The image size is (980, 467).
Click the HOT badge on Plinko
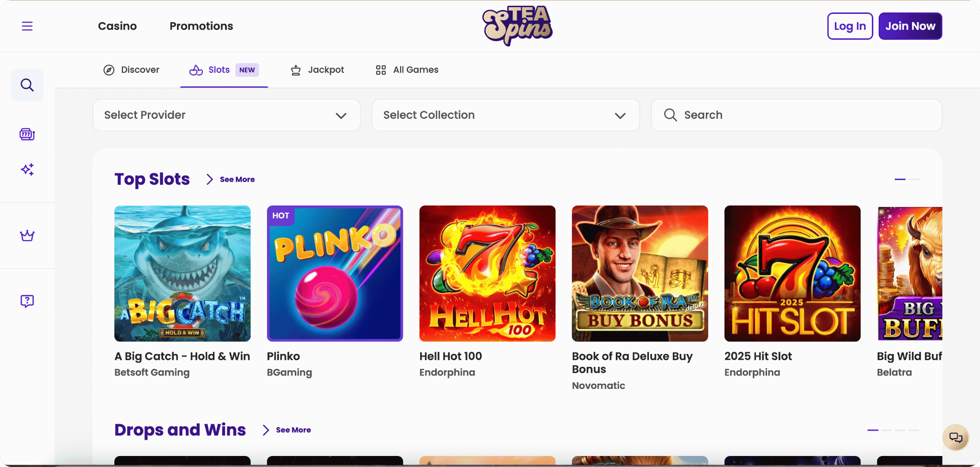[281, 216]
